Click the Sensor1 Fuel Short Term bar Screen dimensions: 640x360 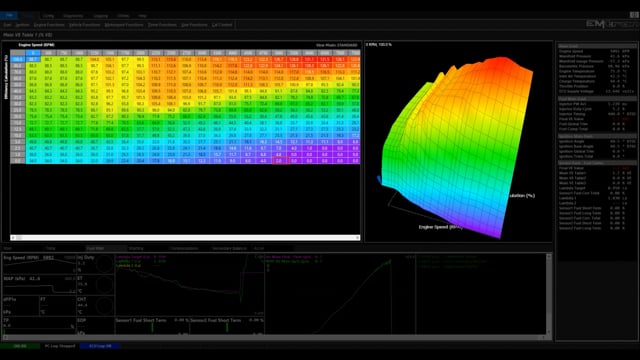point(152,326)
